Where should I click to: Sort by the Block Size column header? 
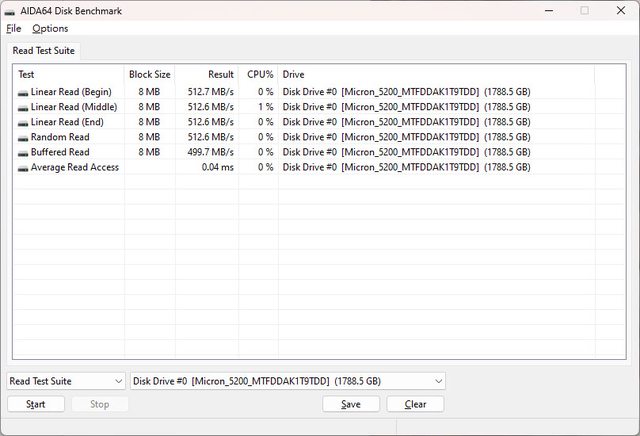click(150, 75)
